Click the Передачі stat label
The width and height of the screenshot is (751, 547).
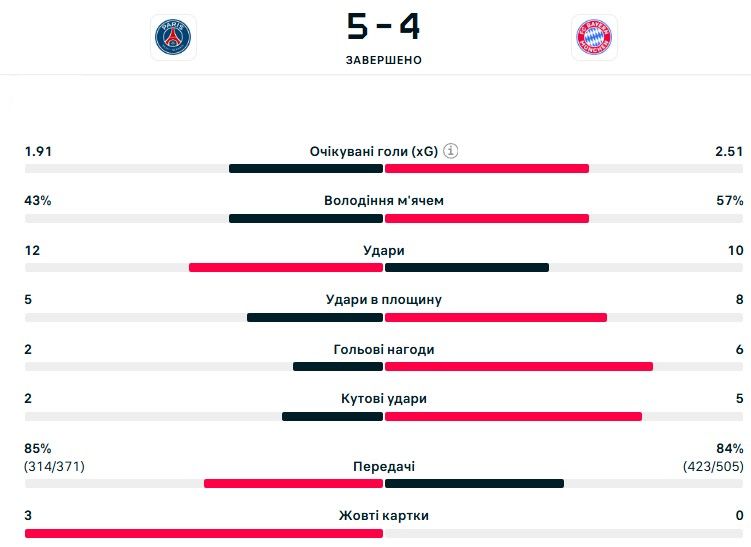tap(384, 467)
